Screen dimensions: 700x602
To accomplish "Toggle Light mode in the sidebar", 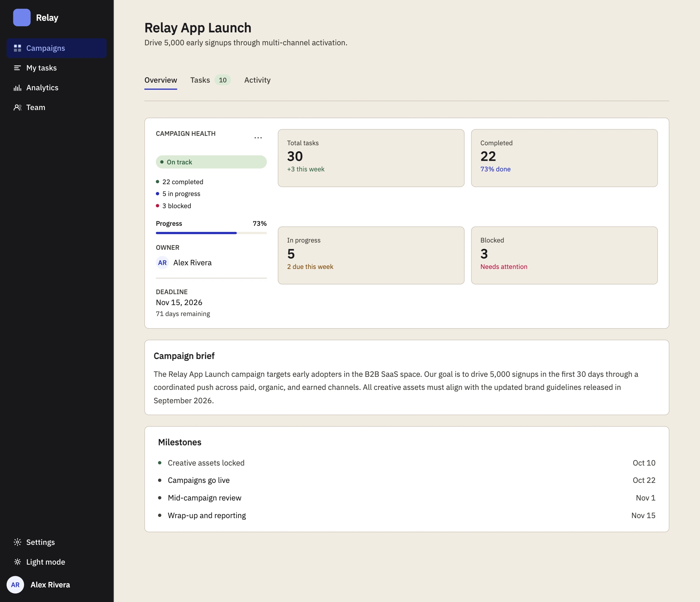I will pyautogui.click(x=57, y=562).
